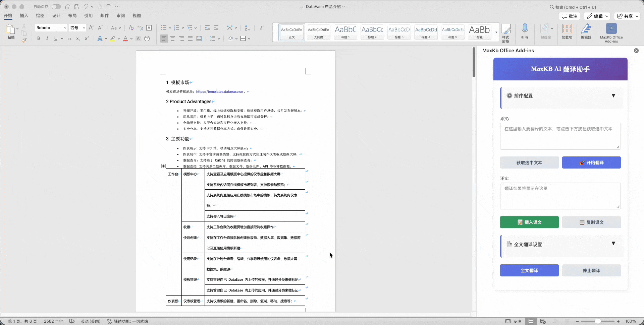Expand the styles gallery arrow
Image resolution: width=644 pixels, height=325 pixels.
pyautogui.click(x=496, y=32)
